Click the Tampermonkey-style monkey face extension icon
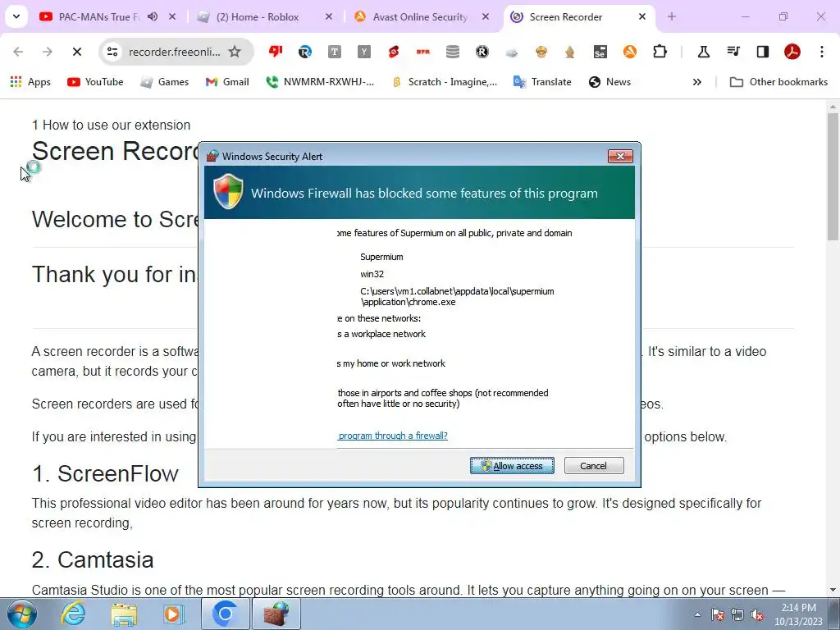Screen dimensions: 840x630 (541, 52)
